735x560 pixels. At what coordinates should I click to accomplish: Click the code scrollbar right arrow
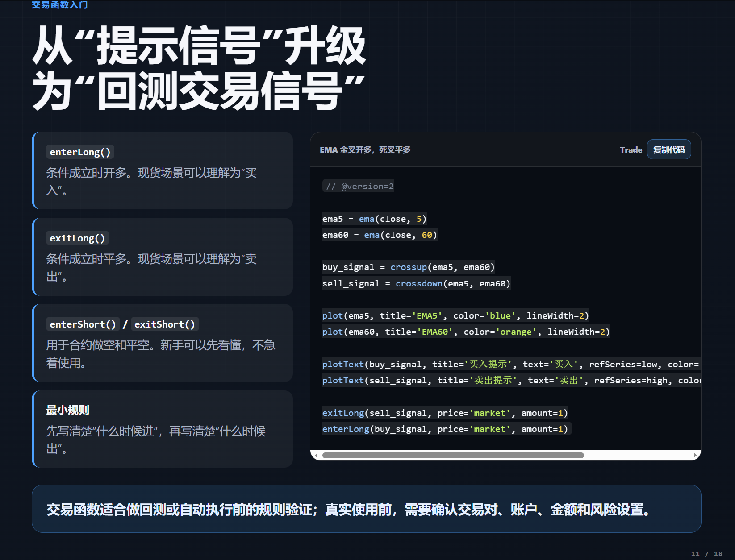[x=695, y=455]
